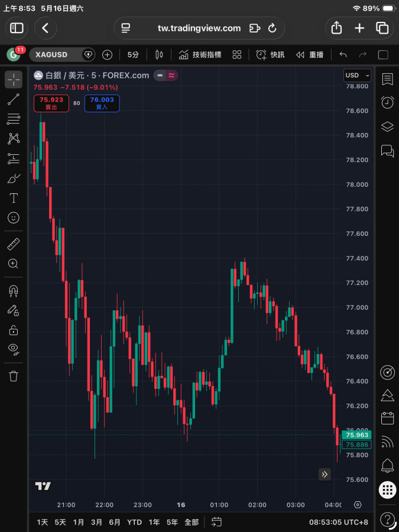Screen dimensions: 399x532
Task: Tap the tw.tradingview.com address bar
Action: click(199, 28)
